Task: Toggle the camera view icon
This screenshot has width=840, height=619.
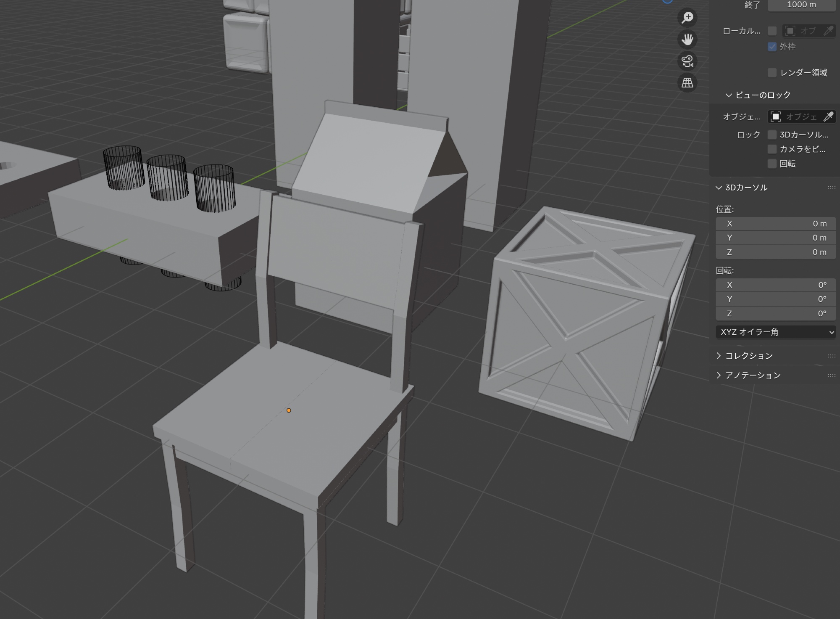Action: (687, 61)
